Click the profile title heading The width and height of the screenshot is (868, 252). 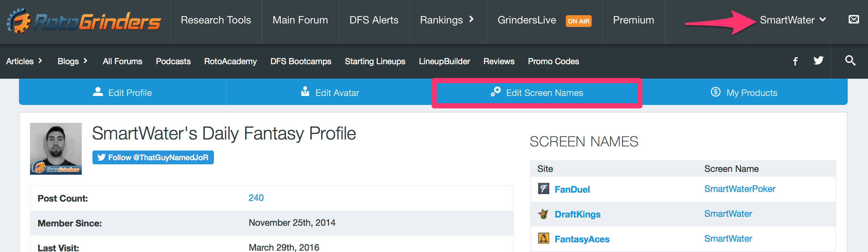[x=224, y=134]
